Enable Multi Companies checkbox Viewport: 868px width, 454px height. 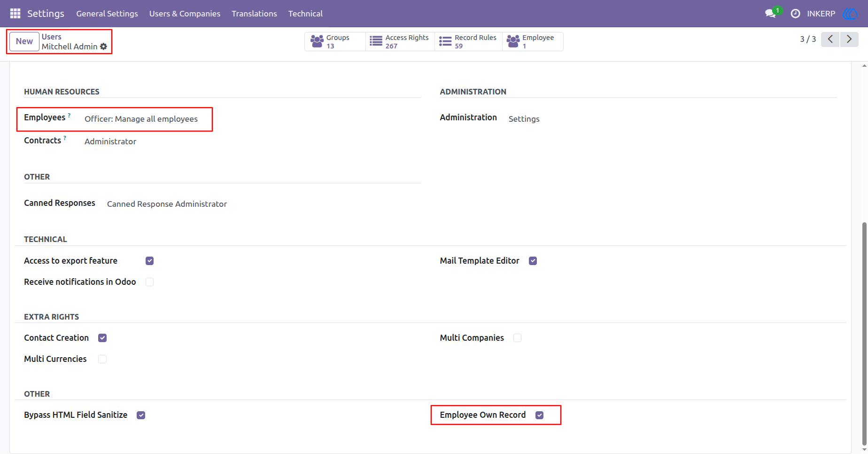coord(518,338)
